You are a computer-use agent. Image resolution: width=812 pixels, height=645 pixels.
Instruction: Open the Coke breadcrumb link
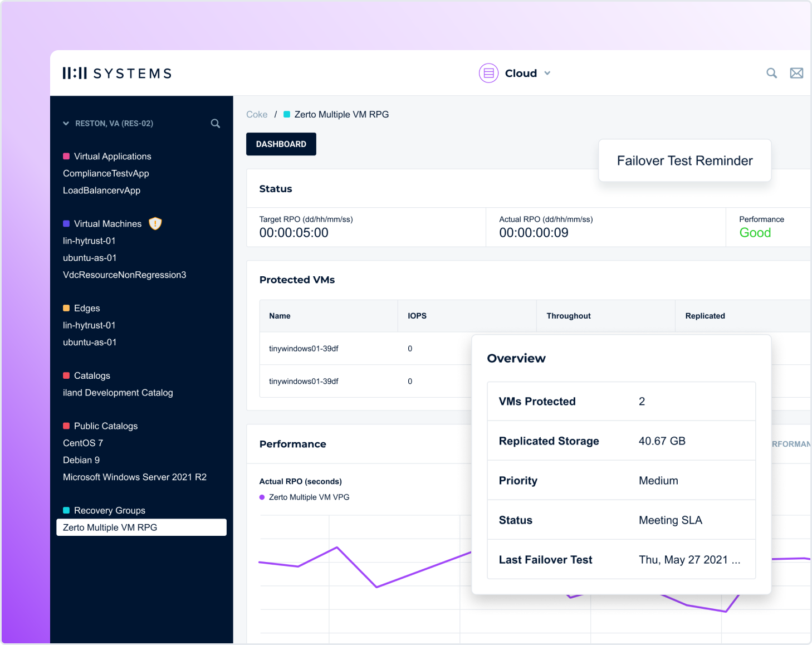click(257, 114)
